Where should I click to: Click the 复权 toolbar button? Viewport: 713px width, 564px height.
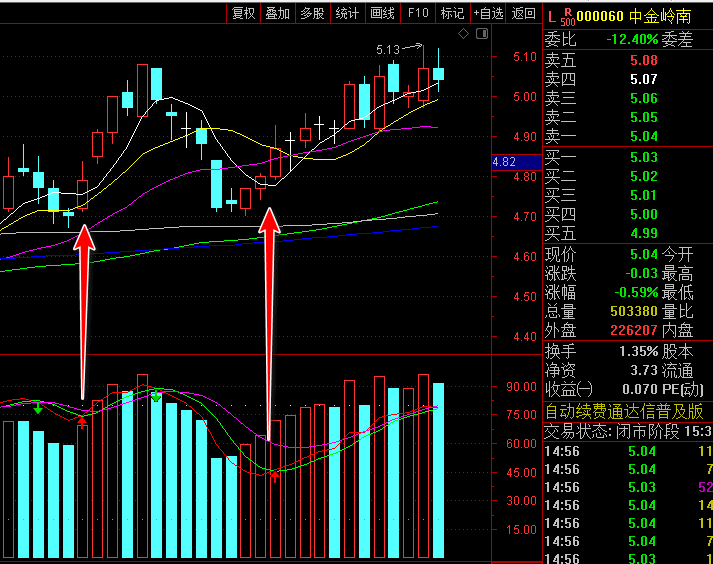[x=243, y=14]
